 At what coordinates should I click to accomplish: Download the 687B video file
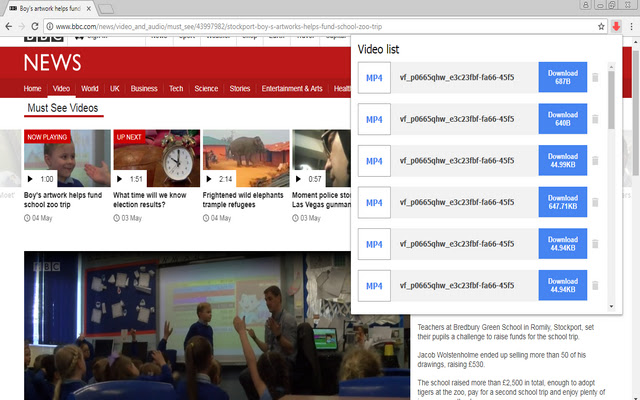click(x=562, y=78)
